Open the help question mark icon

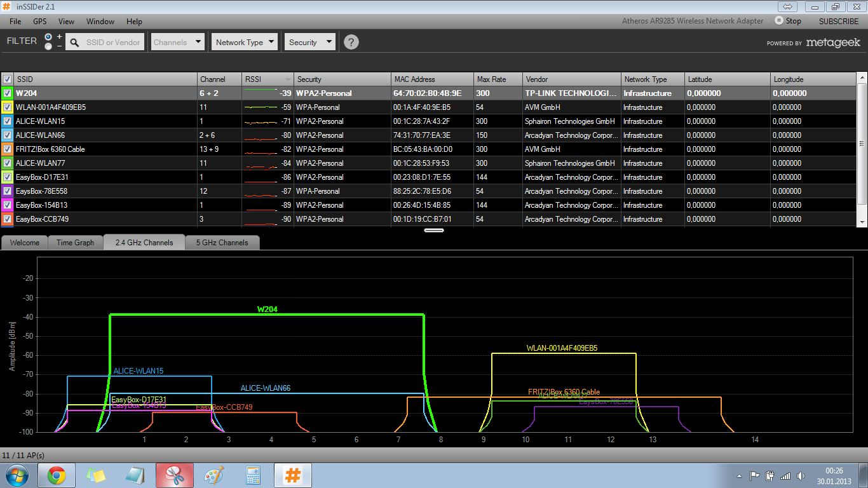pyautogui.click(x=351, y=43)
